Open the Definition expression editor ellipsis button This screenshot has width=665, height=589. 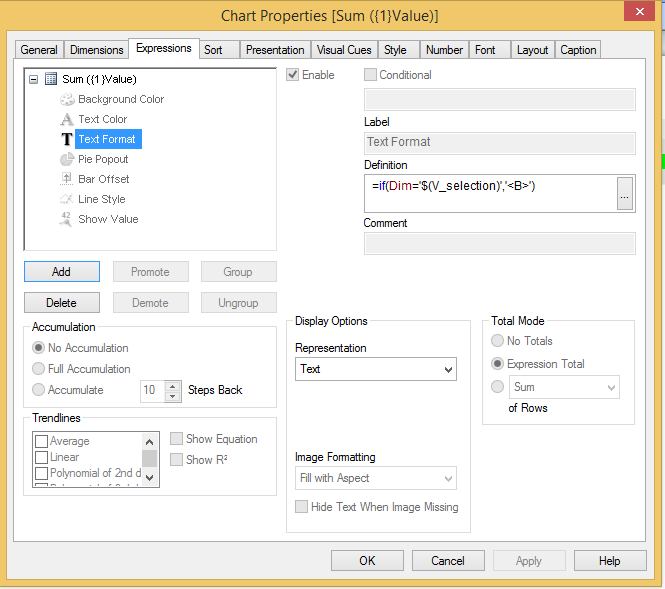click(625, 194)
